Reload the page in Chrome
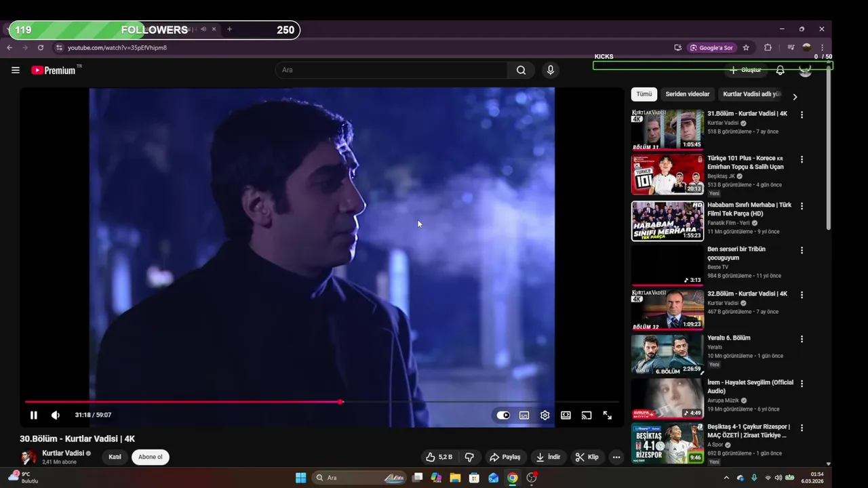868x488 pixels. (41, 48)
